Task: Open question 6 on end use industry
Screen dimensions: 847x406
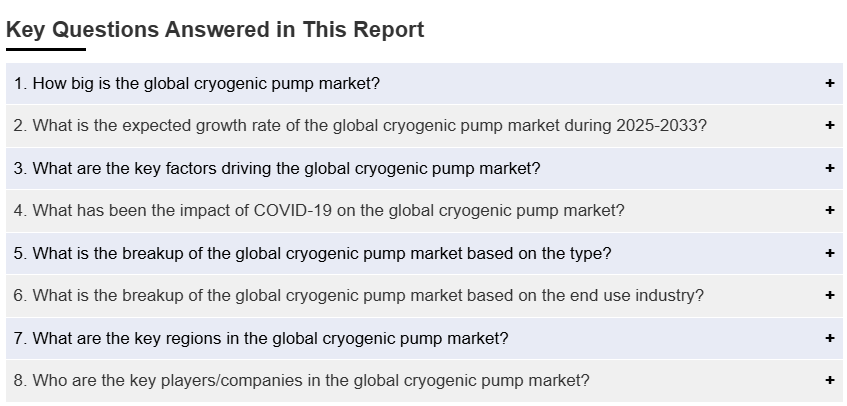Action: pos(359,296)
